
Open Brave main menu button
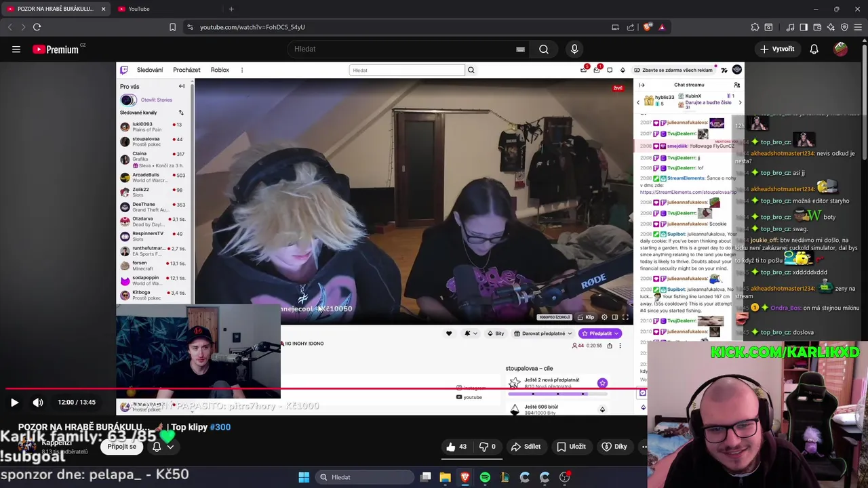click(858, 27)
